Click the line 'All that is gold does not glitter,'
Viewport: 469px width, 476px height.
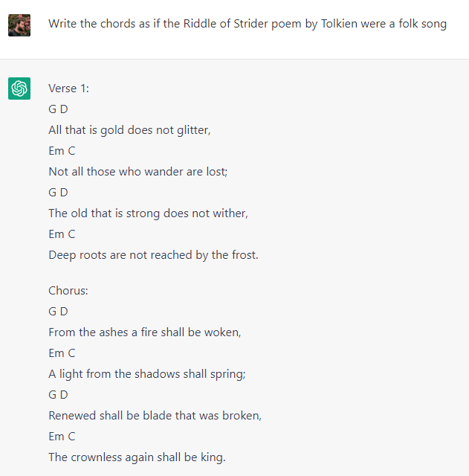pyautogui.click(x=129, y=130)
